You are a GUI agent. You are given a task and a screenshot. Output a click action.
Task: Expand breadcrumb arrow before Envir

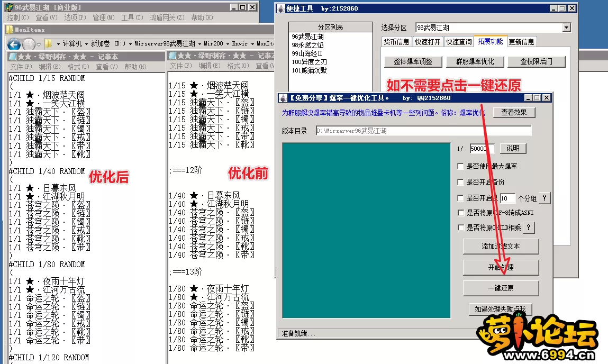(228, 44)
